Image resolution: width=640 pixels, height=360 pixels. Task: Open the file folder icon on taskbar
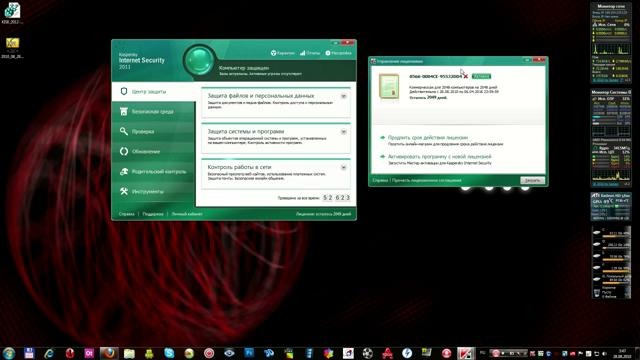[x=129, y=353]
